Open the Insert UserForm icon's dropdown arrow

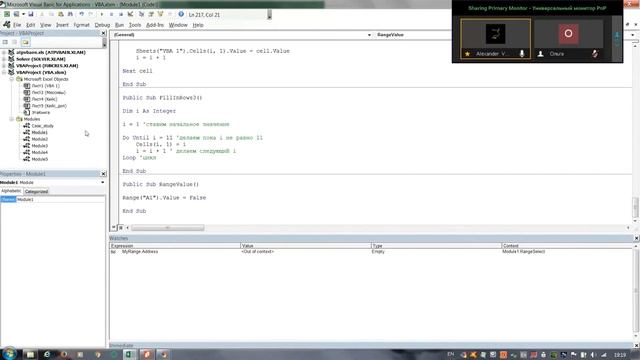tap(24, 14)
